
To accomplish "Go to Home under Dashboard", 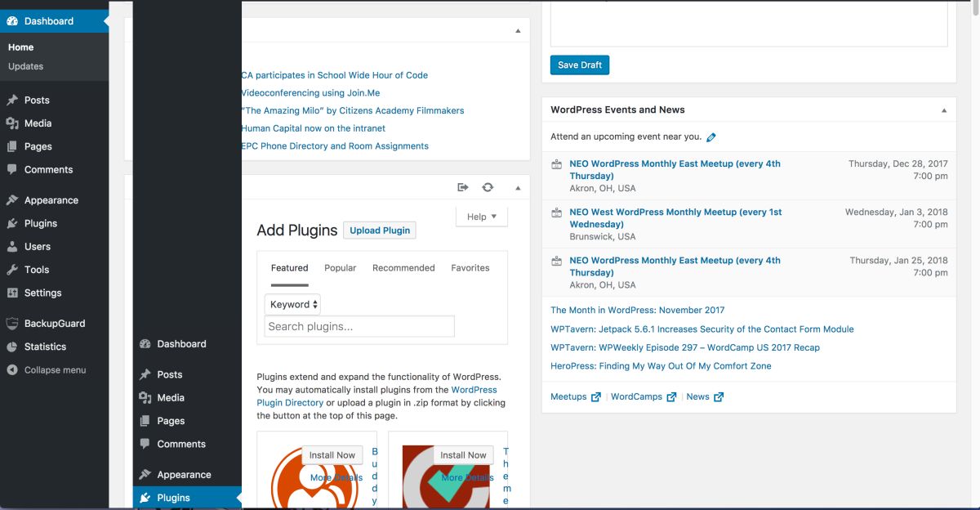I will [x=21, y=47].
